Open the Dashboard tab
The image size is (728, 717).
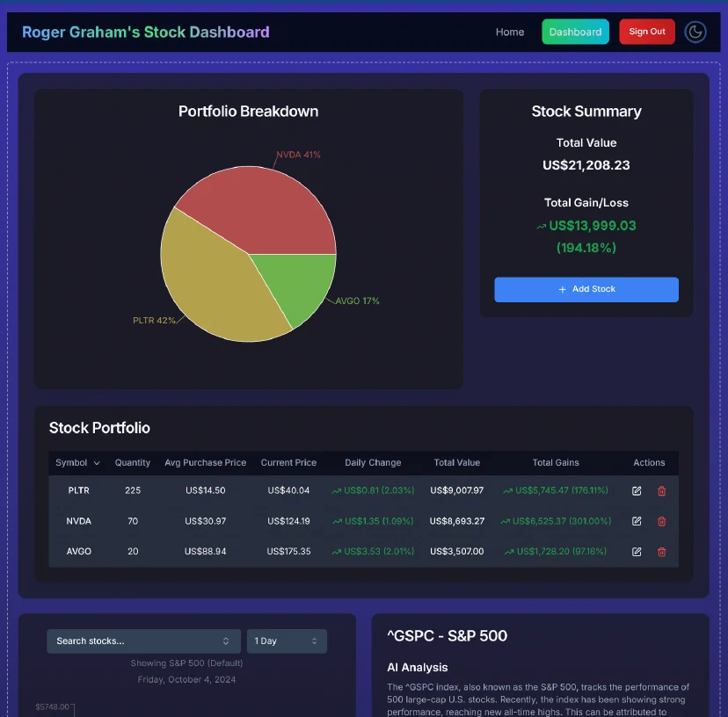575,32
